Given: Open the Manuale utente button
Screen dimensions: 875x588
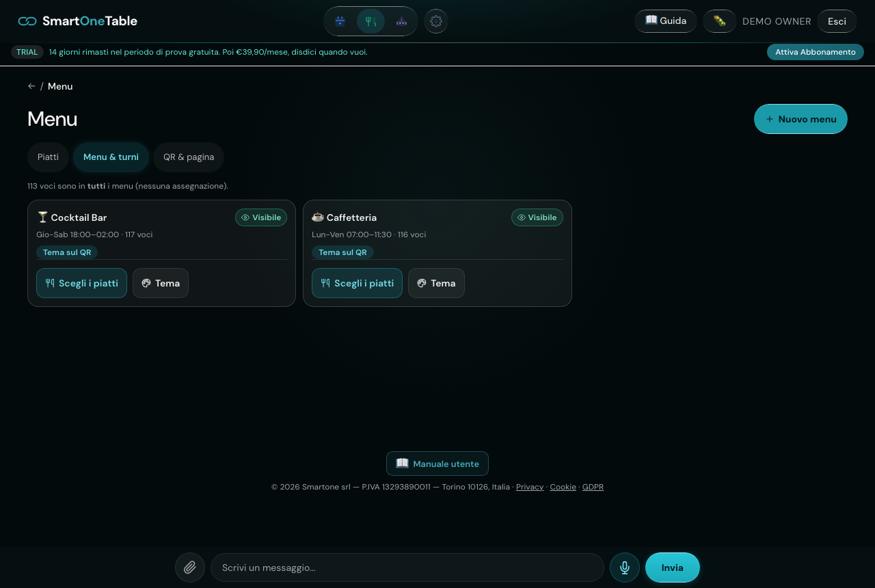Looking at the screenshot, I should pos(437,464).
